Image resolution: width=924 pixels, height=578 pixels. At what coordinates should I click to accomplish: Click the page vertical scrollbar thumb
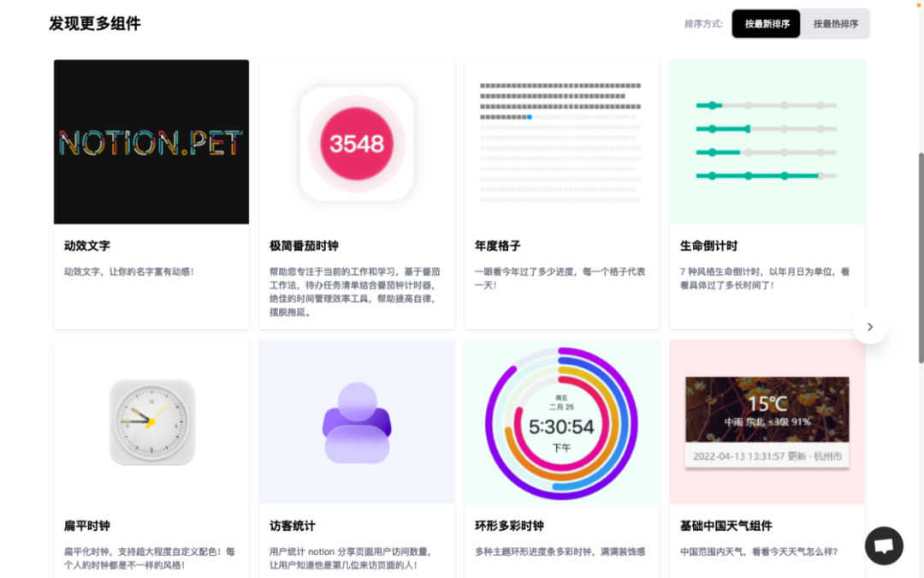[x=921, y=258]
